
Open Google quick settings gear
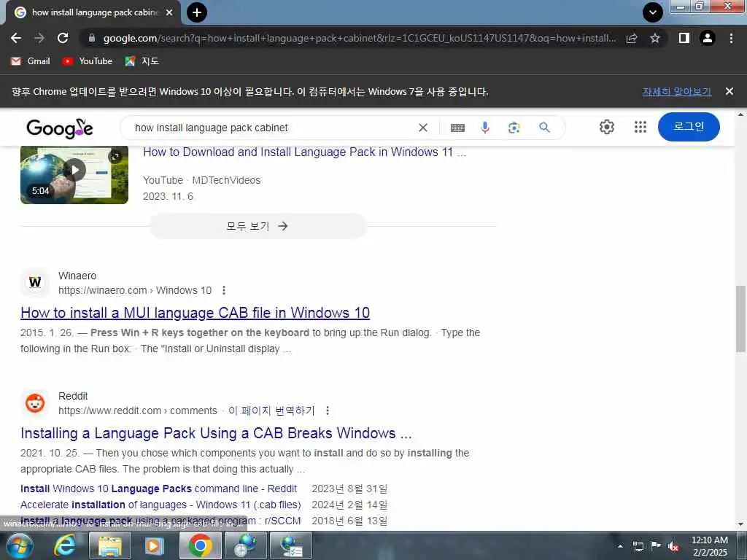tap(606, 127)
